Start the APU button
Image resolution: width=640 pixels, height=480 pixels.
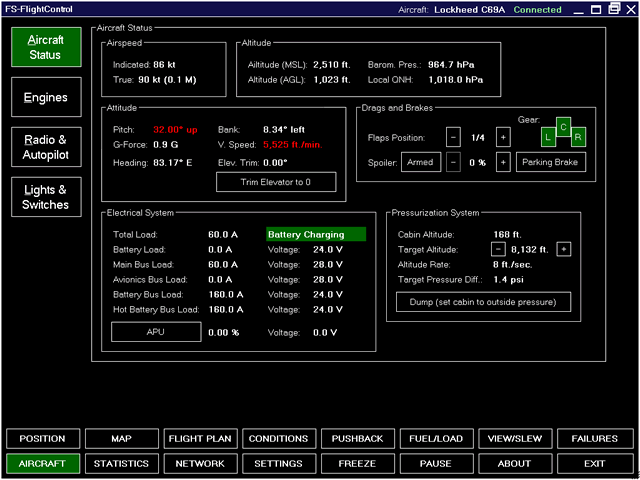[x=156, y=332]
